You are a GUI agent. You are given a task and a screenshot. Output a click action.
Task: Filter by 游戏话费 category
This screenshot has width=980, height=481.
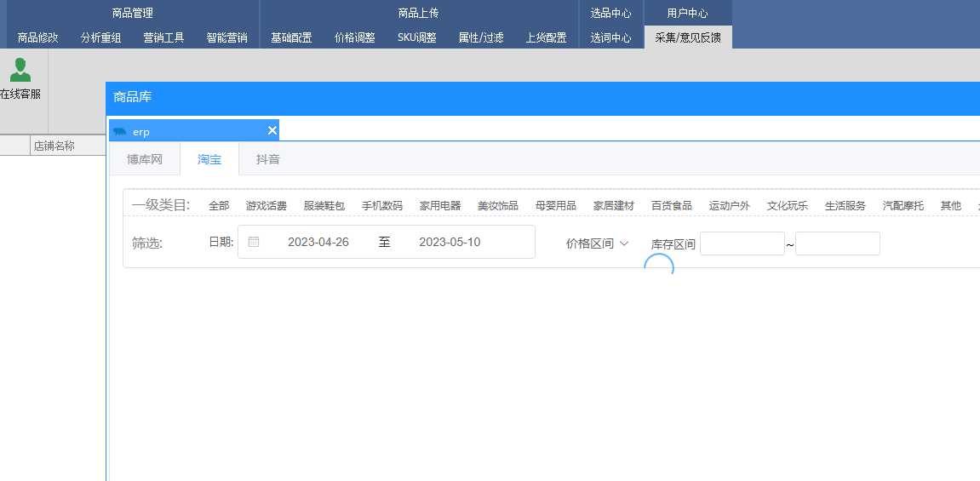pos(266,206)
